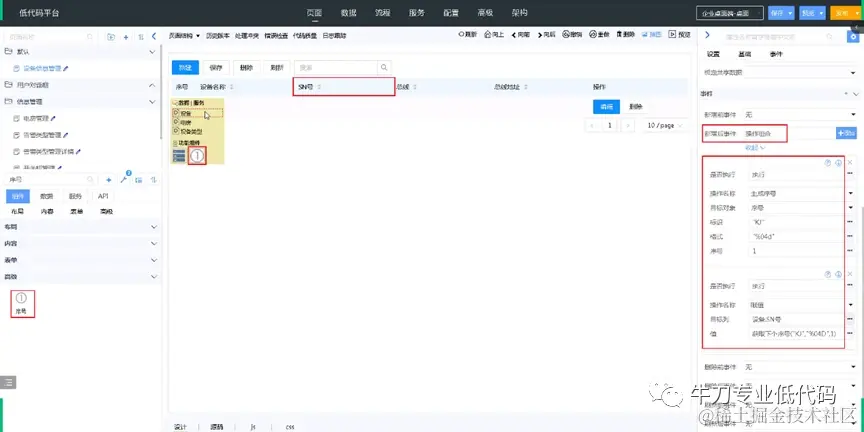Screen dimensions: 864x432
Task: Click 历史版本 in the editor toolbar
Action: 217,35
